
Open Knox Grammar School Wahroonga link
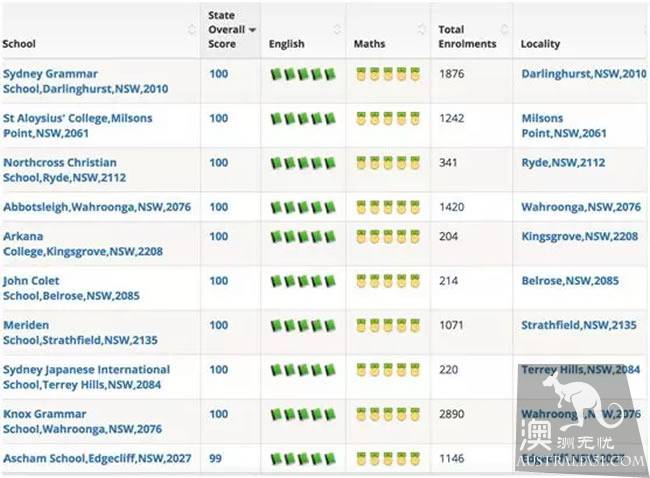82,421
